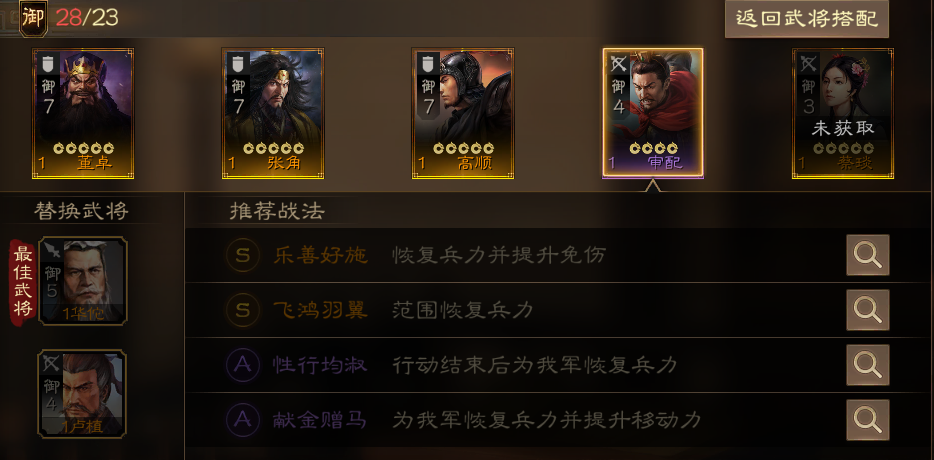Viewport: 934px width, 460px height.
Task: Select the 乐善好施 skill name
Action: pyautogui.click(x=320, y=256)
